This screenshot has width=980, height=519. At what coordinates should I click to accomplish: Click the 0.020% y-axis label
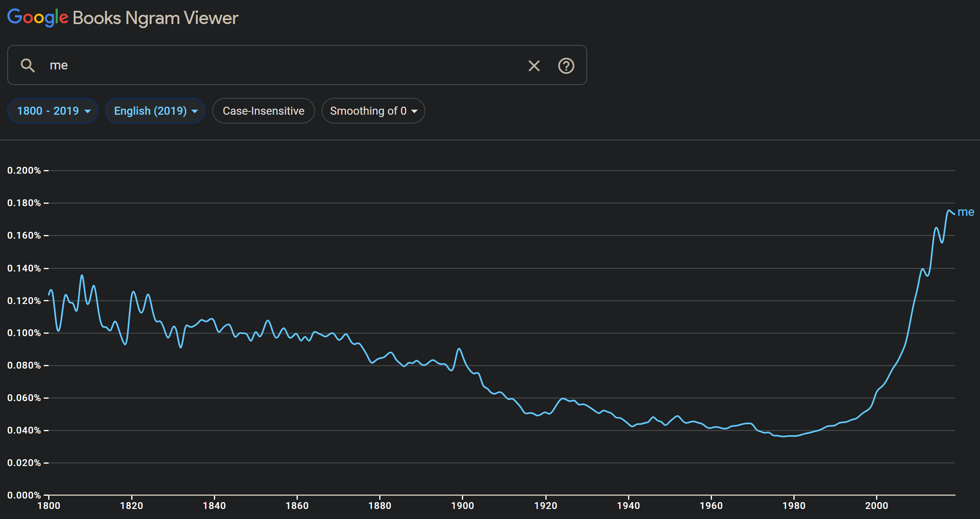tap(24, 463)
